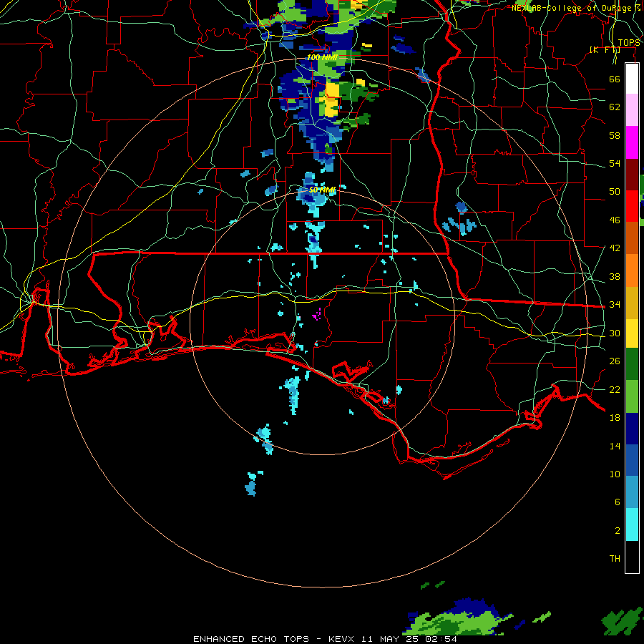The height and width of the screenshot is (644, 644).
Task: Click the [K FT] units label
Action: pos(605,49)
